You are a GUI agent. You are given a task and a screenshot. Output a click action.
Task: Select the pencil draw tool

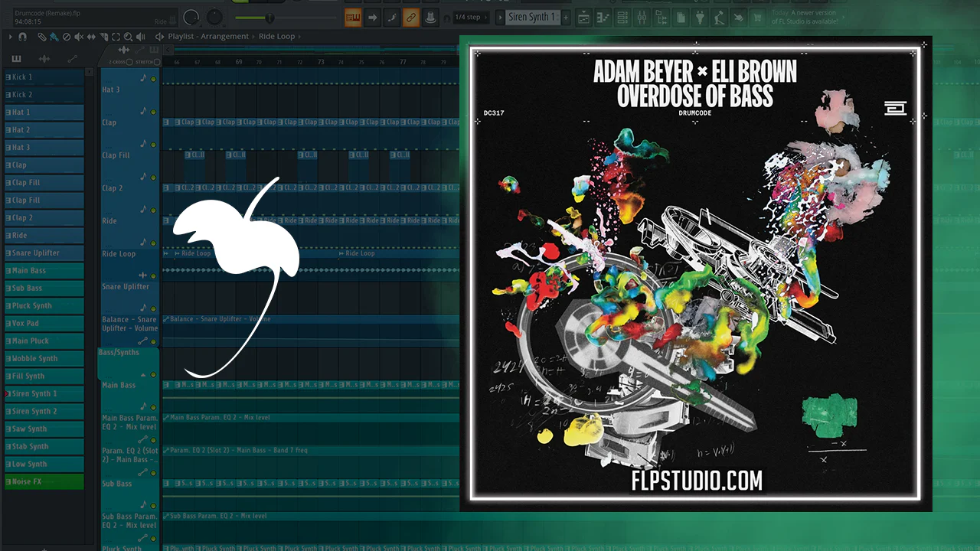[x=41, y=37]
